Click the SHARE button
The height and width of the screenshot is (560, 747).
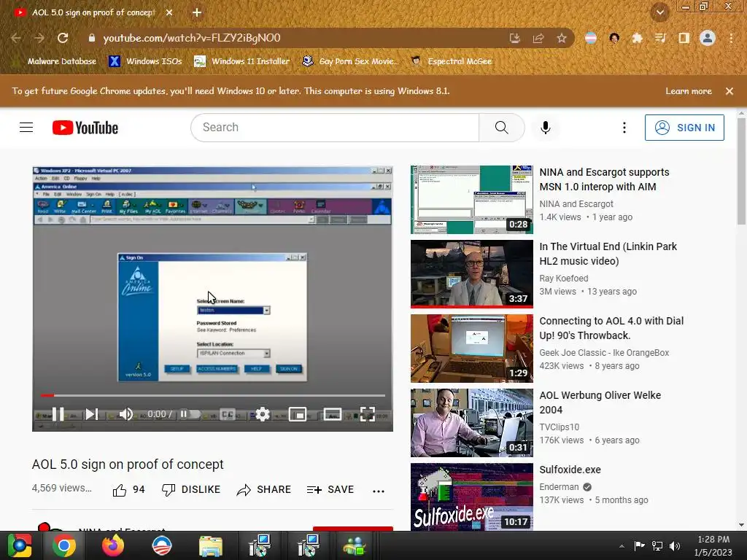tap(264, 489)
